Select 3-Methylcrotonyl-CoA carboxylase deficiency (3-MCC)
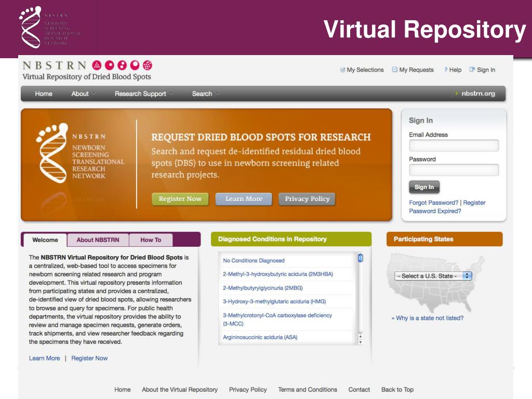The width and height of the screenshot is (532, 399). (277, 320)
